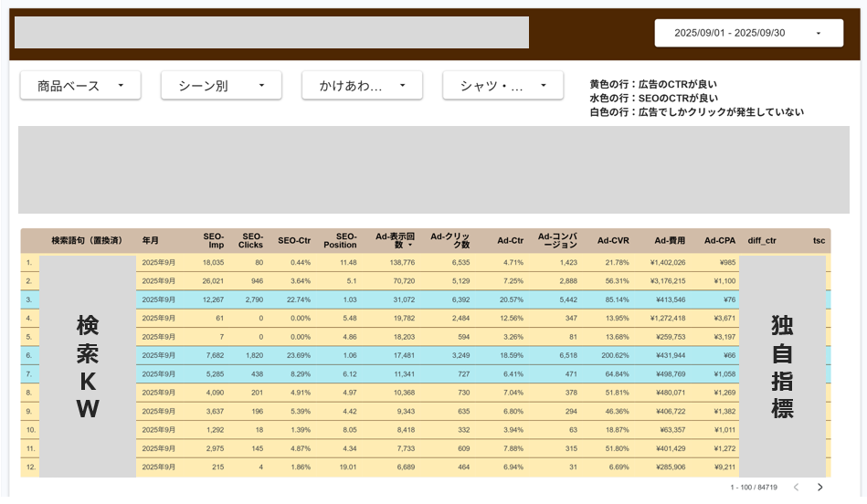Click sort arrow on Ad-表示回数 column
Screen dimensions: 867x504
pyautogui.click(x=410, y=246)
